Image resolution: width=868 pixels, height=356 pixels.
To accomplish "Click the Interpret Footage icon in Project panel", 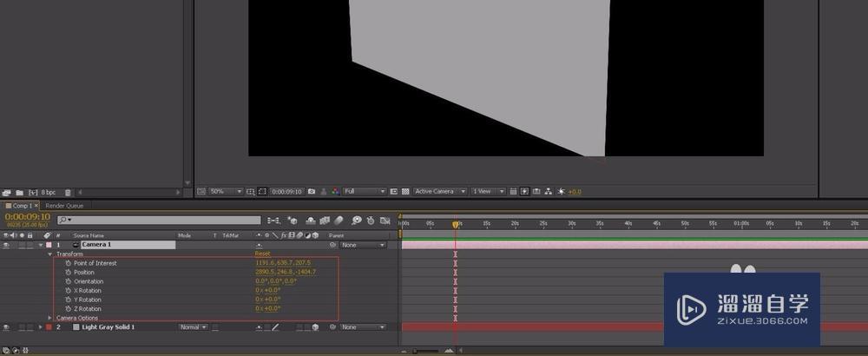I will click(7, 193).
